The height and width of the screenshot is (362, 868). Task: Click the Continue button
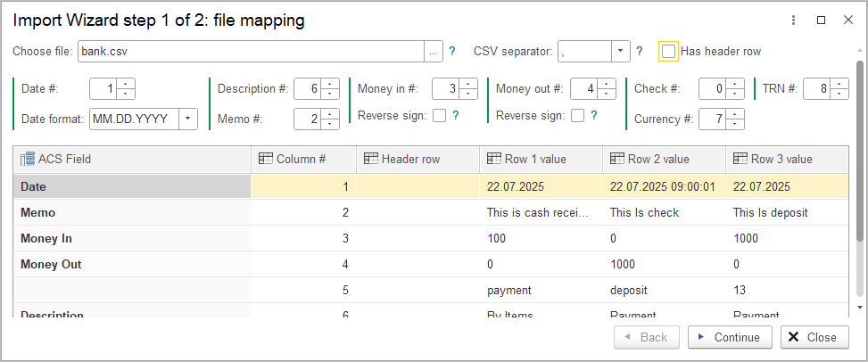click(730, 337)
